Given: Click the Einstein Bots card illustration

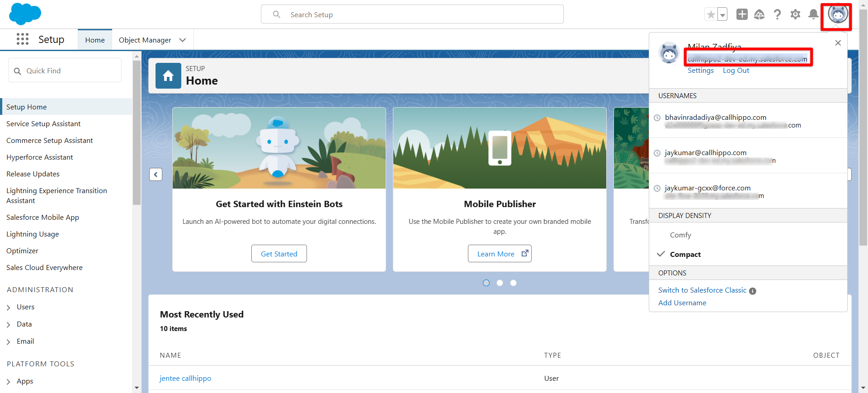Looking at the screenshot, I should [279, 148].
